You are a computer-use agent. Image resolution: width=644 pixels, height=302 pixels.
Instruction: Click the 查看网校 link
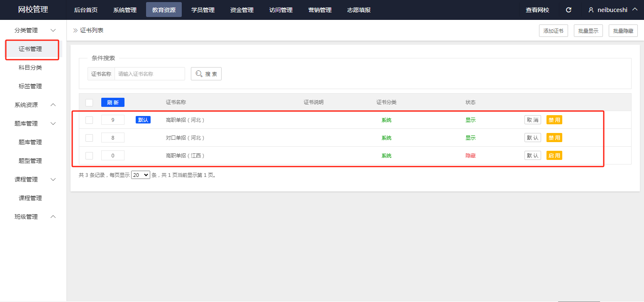click(x=537, y=10)
